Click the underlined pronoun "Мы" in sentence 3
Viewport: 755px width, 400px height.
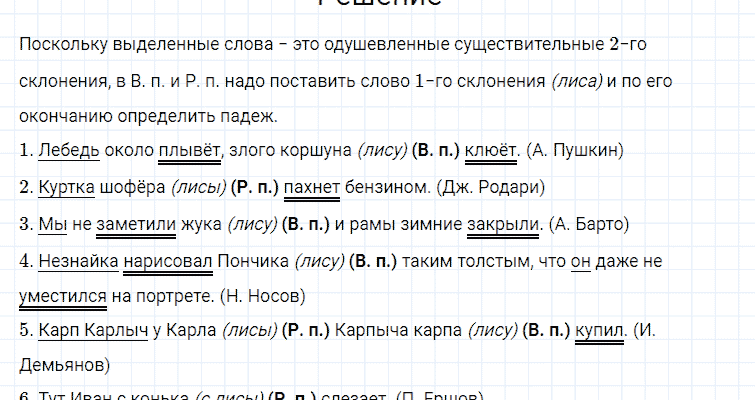point(50,224)
